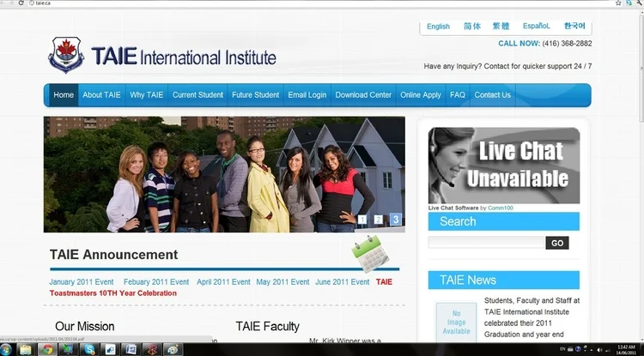Open the April 2011 Event link

[x=223, y=282]
